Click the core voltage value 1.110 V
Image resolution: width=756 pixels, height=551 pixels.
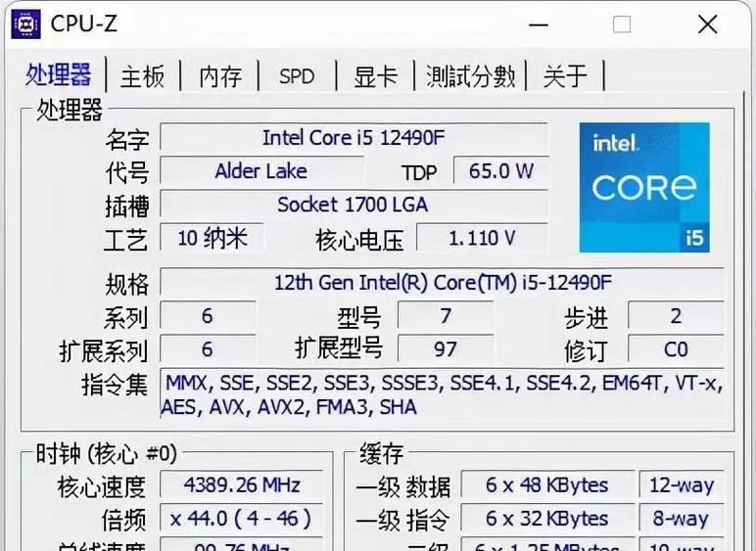[x=482, y=238]
